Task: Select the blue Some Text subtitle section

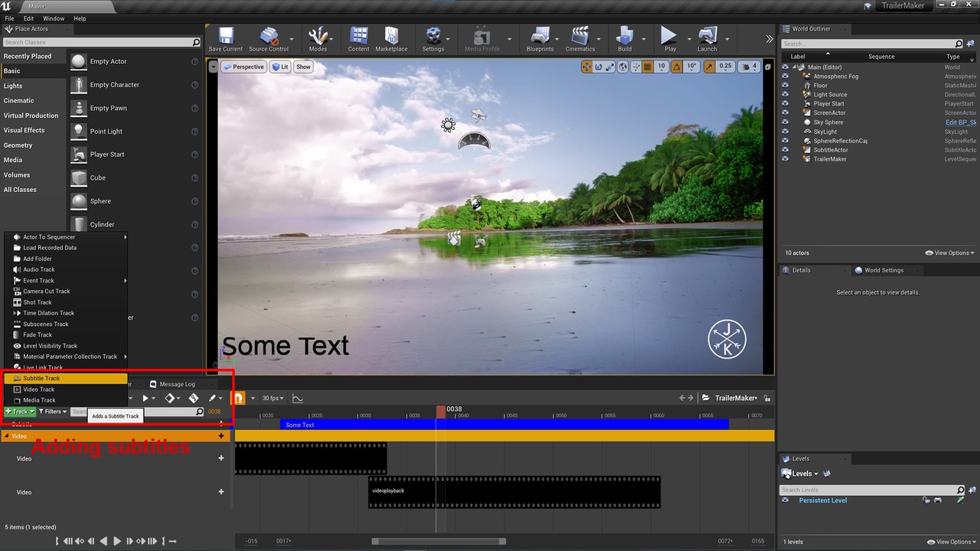Action: click(504, 425)
